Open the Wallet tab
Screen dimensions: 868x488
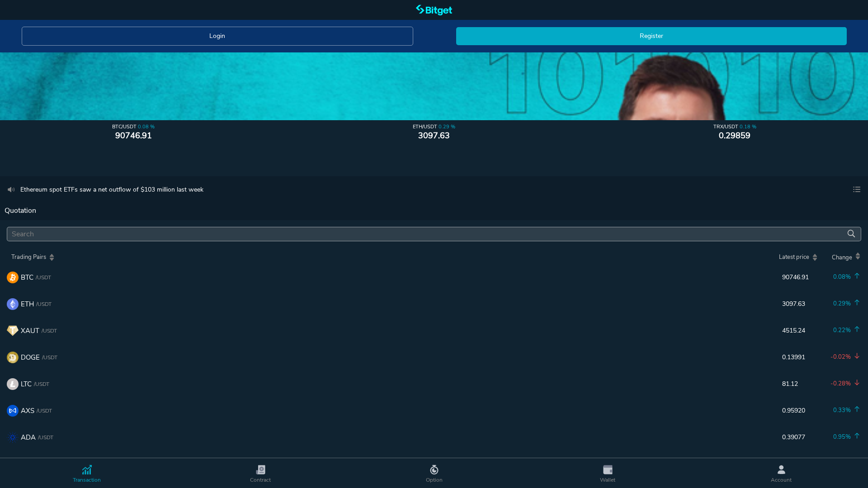(x=608, y=474)
